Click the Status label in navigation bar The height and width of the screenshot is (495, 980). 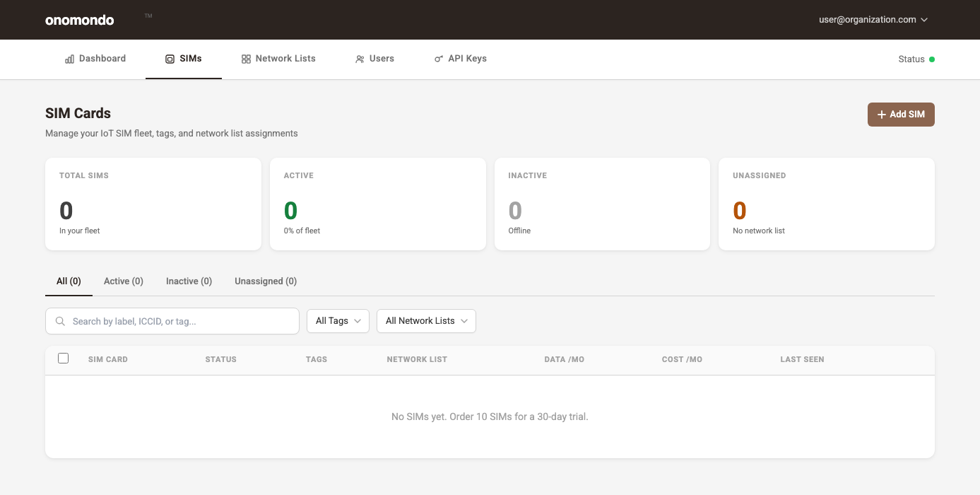911,59
